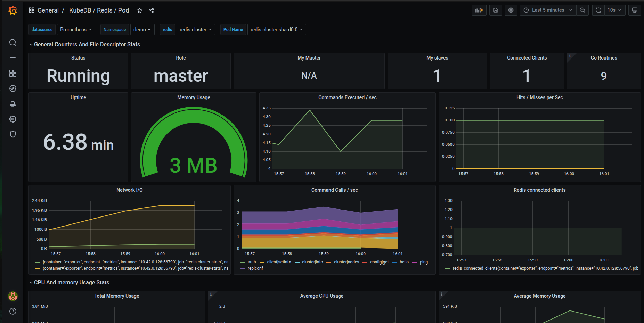644x323 pixels.
Task: Click the datasource variable label
Action: coord(42,30)
